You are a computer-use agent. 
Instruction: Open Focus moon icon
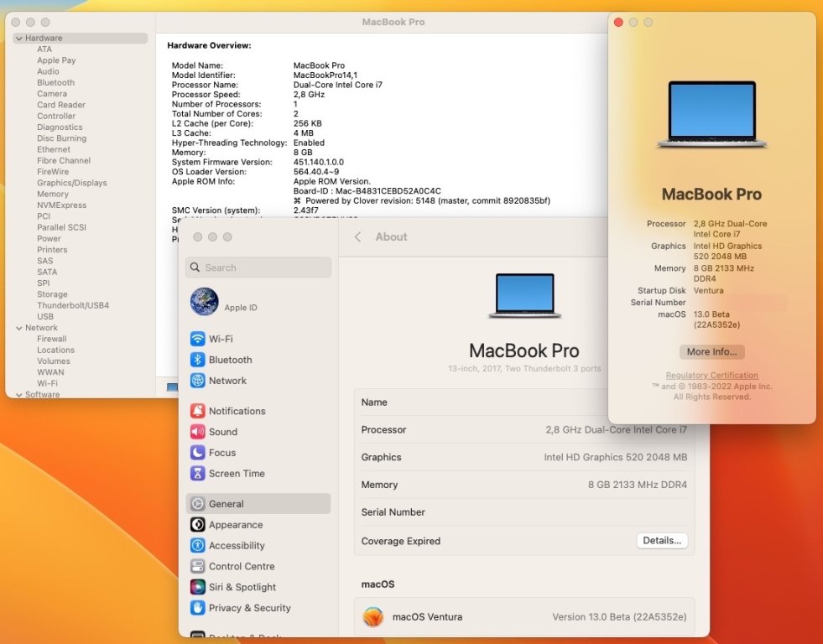coord(197,453)
